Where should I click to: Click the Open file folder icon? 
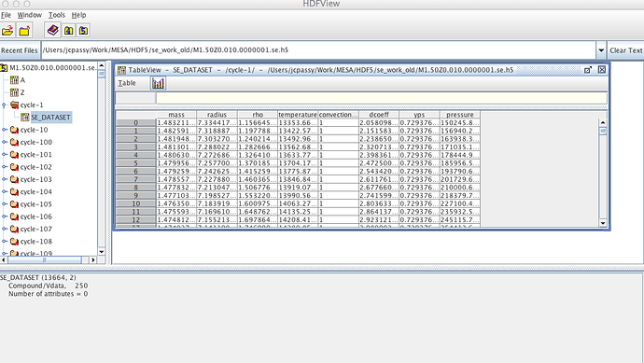pos(7,31)
